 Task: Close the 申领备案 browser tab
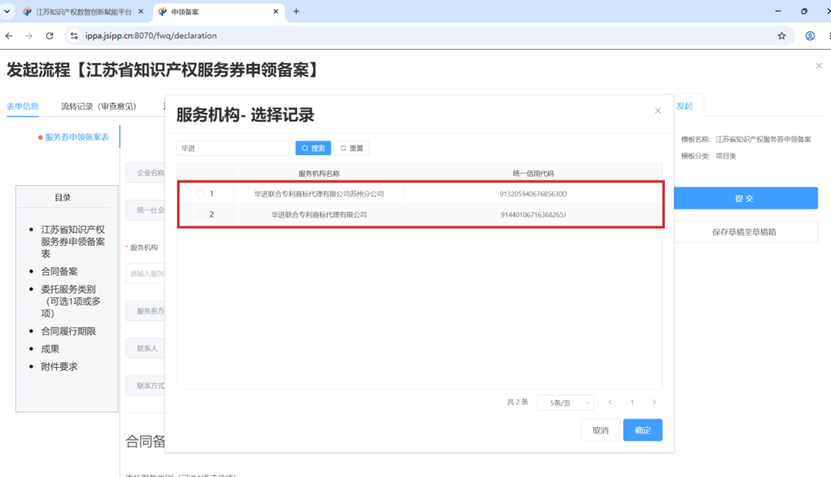click(x=276, y=11)
